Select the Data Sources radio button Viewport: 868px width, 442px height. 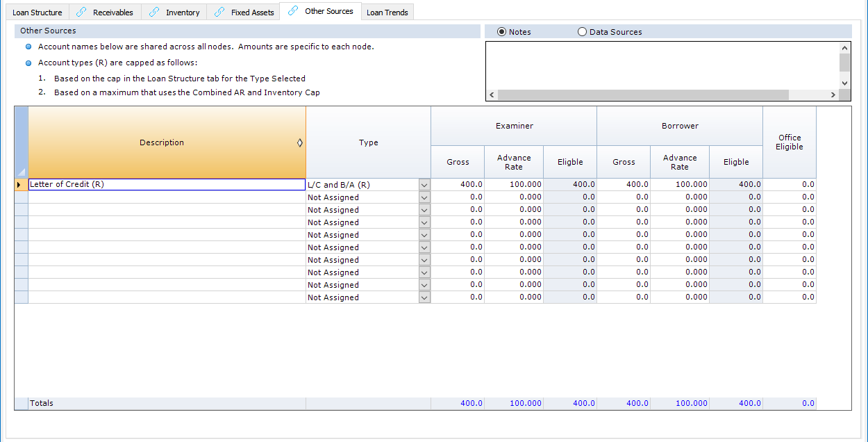(582, 32)
